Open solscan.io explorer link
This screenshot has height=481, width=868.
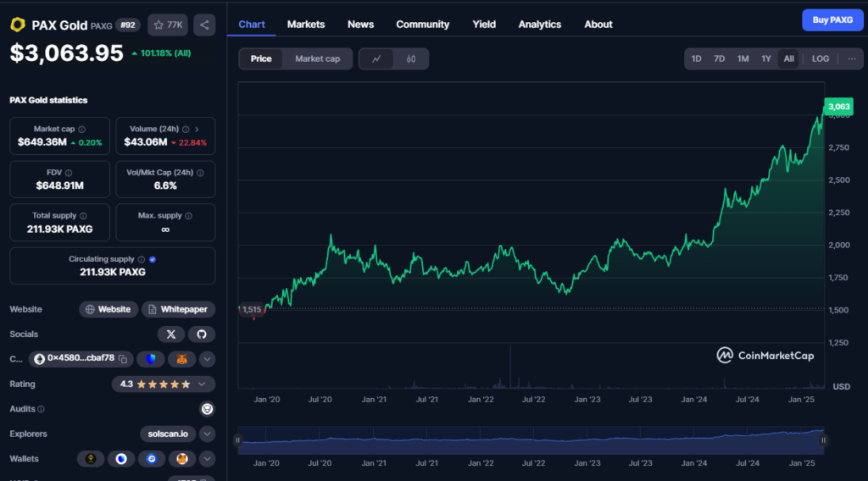coord(168,434)
